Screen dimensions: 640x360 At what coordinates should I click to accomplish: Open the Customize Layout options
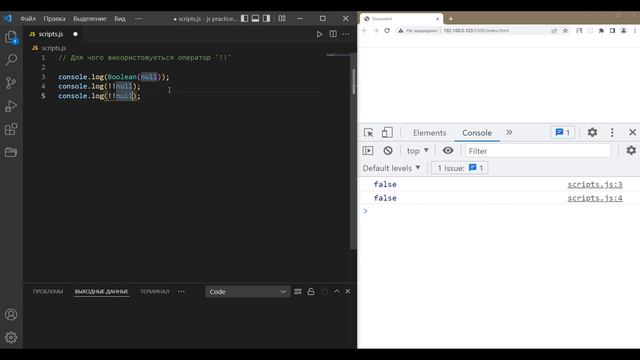[282, 18]
